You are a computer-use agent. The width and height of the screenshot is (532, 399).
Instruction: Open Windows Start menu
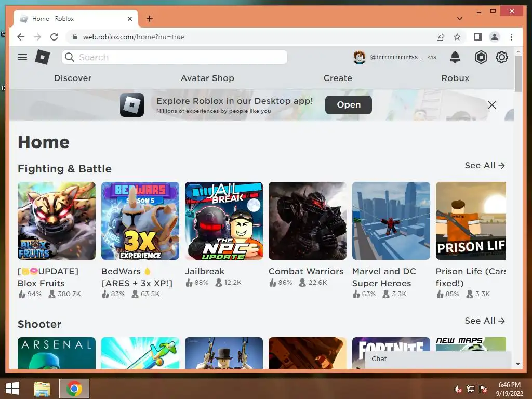pos(12,389)
